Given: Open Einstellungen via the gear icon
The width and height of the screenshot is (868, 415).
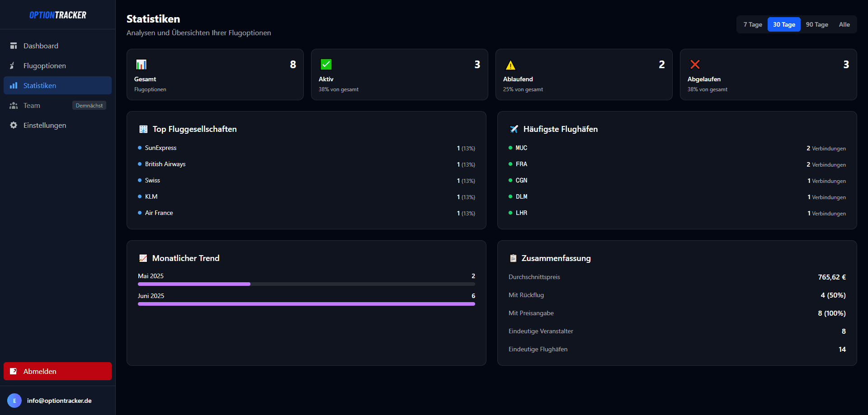Looking at the screenshot, I should pyautogui.click(x=13, y=125).
